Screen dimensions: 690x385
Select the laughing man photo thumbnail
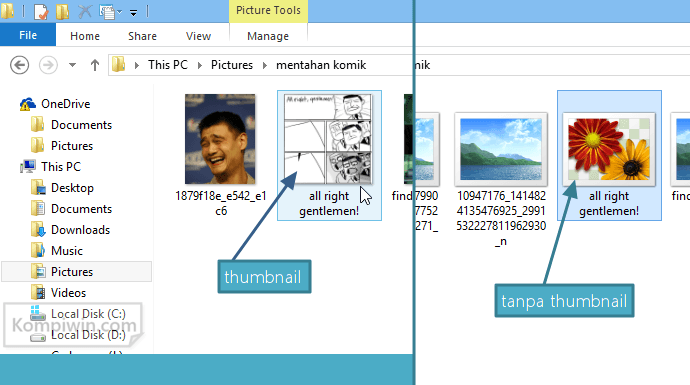coord(220,139)
